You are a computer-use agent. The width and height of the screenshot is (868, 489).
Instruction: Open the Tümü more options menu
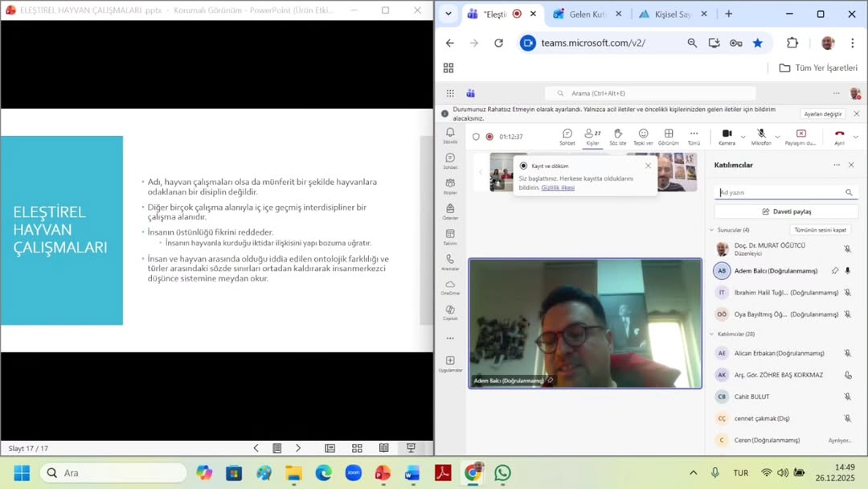click(x=694, y=134)
